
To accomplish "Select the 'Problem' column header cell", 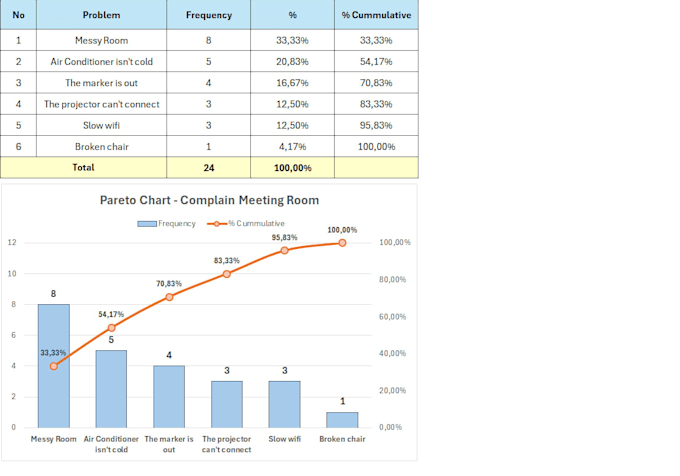I will [x=101, y=15].
